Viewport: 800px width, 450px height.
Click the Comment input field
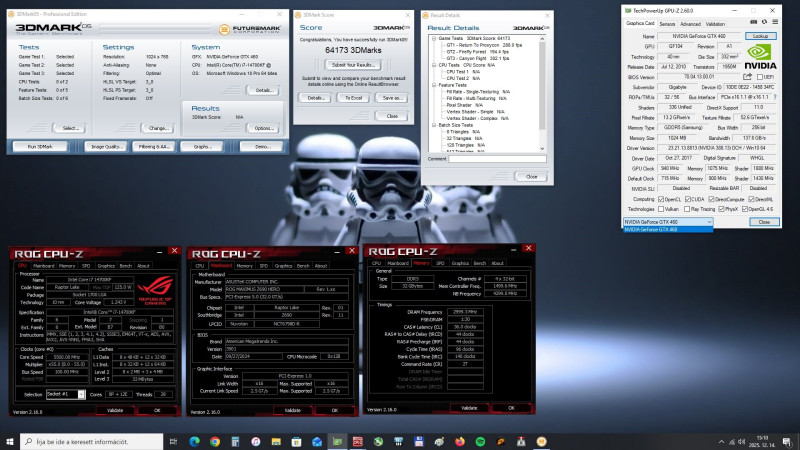pyautogui.click(x=497, y=159)
